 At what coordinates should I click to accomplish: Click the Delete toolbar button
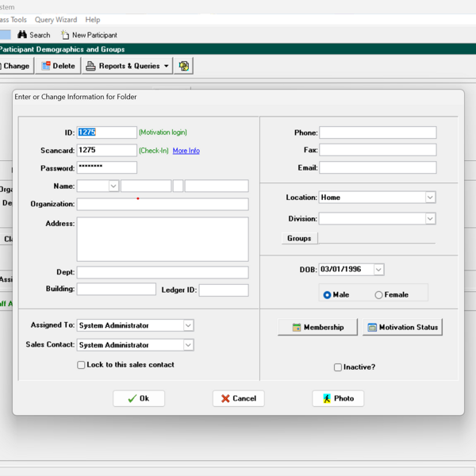tap(58, 66)
